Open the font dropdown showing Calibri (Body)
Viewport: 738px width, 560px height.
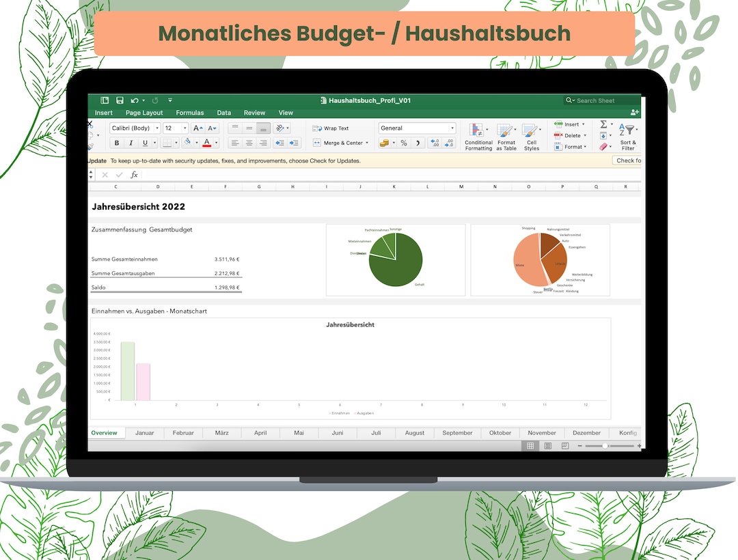pyautogui.click(x=133, y=128)
